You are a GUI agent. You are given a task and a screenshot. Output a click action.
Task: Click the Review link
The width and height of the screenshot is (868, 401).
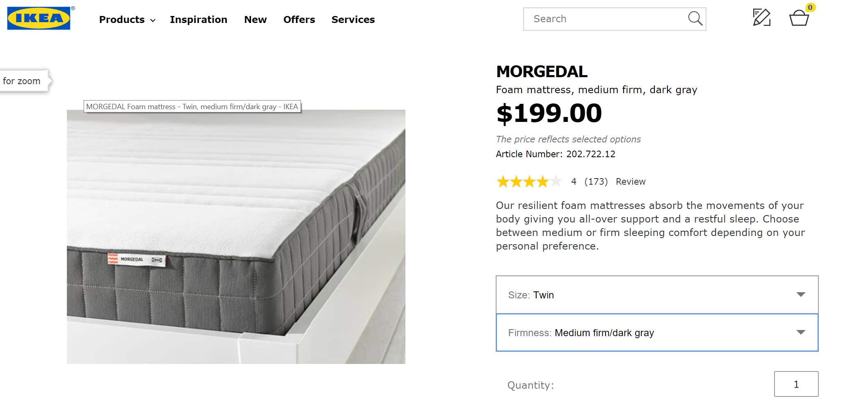(x=630, y=181)
